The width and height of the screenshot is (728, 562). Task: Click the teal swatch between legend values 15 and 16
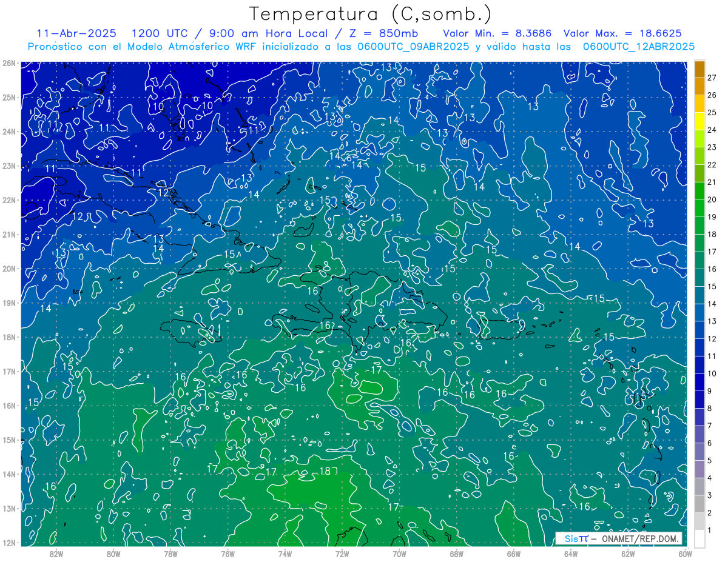point(700,278)
